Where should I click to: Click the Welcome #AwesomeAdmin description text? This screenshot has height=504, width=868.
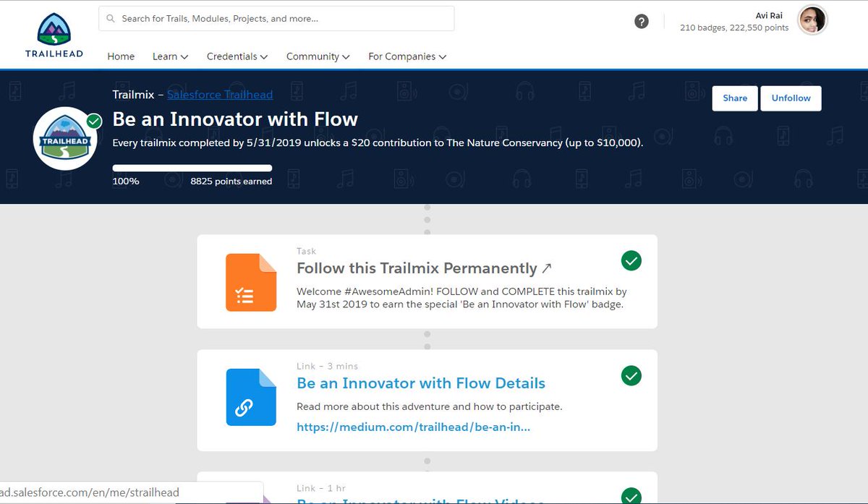tap(461, 298)
